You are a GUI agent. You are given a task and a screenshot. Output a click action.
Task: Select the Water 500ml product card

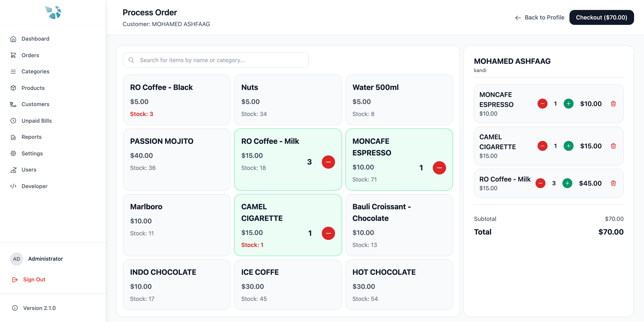point(399,100)
